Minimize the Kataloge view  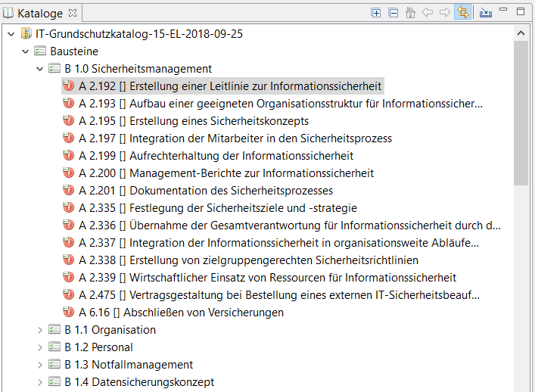(x=503, y=10)
